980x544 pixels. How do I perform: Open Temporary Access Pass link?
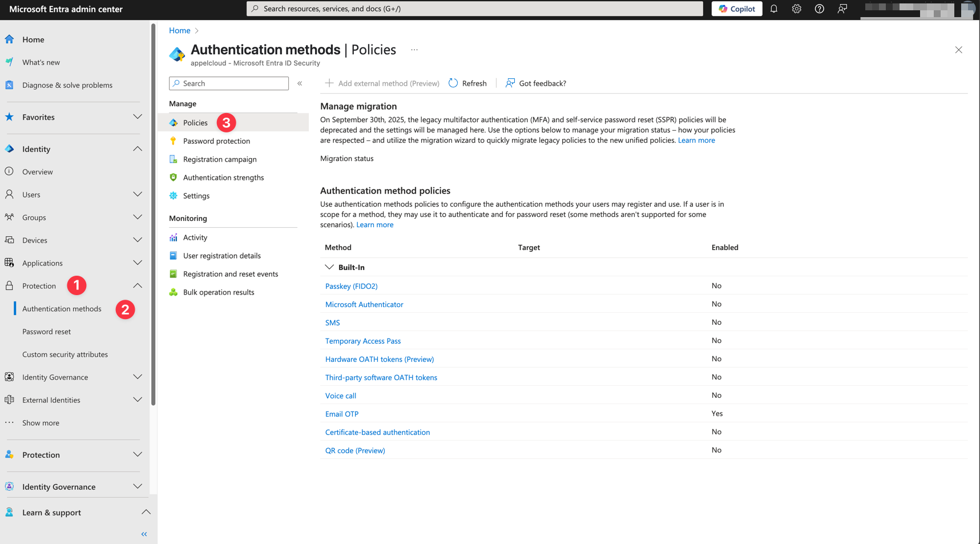(363, 341)
